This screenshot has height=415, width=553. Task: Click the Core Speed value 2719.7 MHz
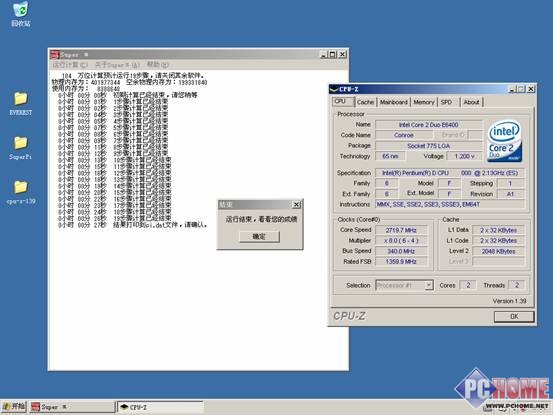pyautogui.click(x=401, y=230)
